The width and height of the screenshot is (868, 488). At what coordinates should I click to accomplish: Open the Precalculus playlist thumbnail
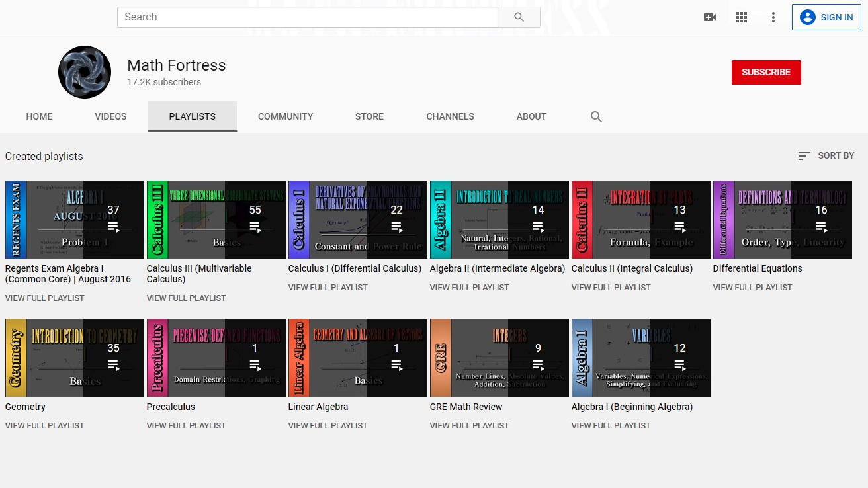(x=216, y=358)
